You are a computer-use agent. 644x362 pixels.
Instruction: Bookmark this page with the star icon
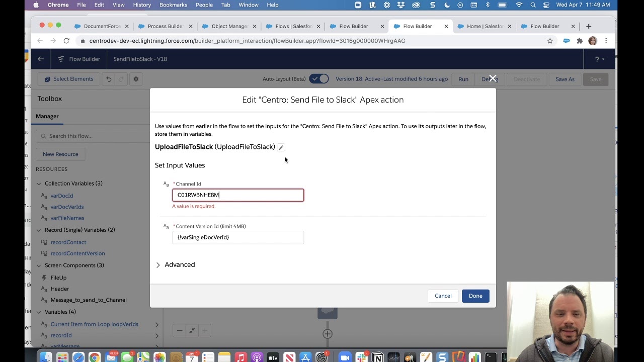pyautogui.click(x=550, y=41)
